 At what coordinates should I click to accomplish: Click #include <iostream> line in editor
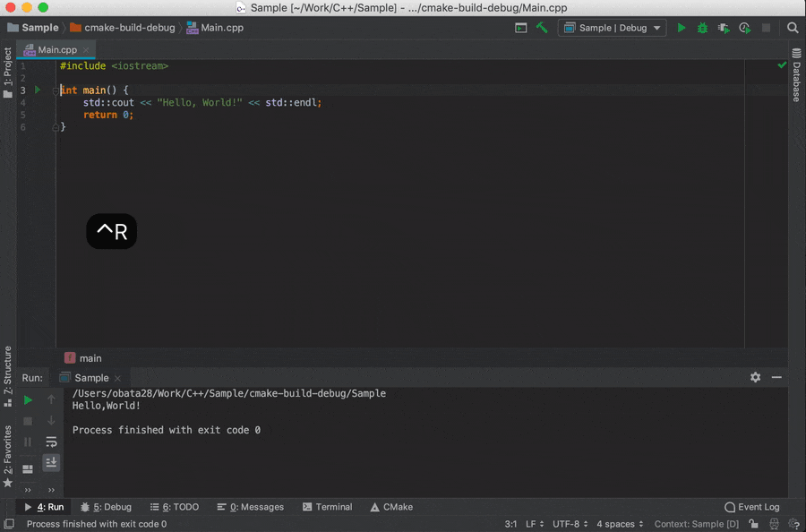[x=114, y=65]
